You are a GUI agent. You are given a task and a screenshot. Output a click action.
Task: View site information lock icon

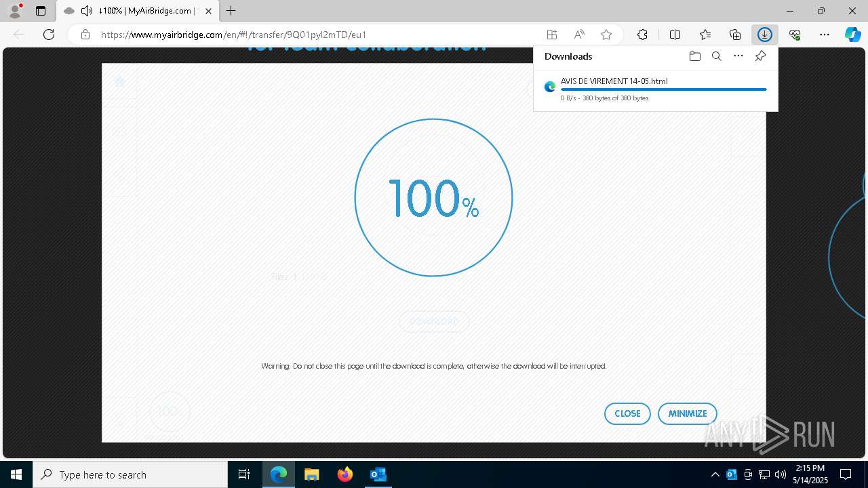(x=85, y=35)
